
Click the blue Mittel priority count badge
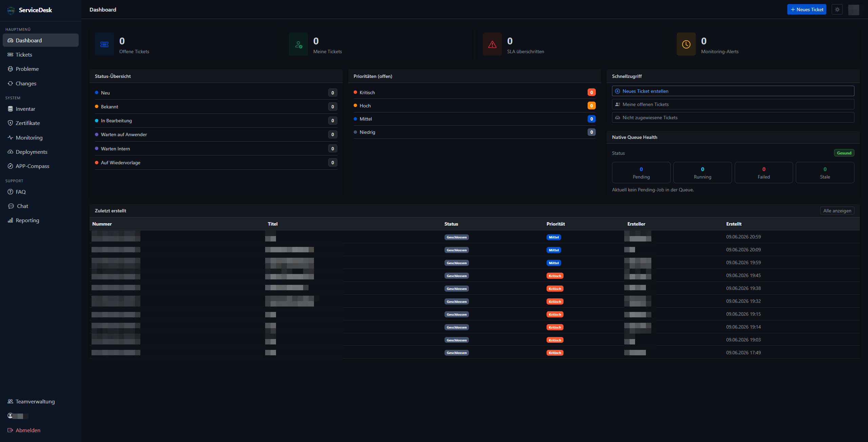(591, 119)
